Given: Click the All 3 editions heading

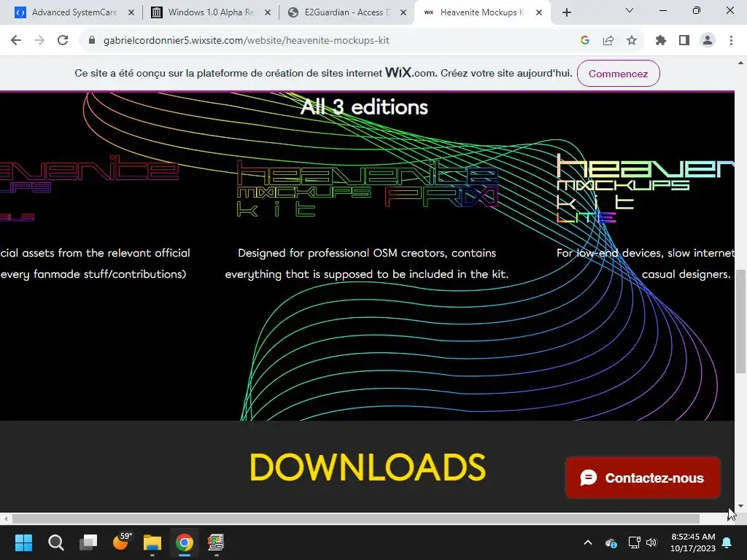Looking at the screenshot, I should (x=364, y=107).
